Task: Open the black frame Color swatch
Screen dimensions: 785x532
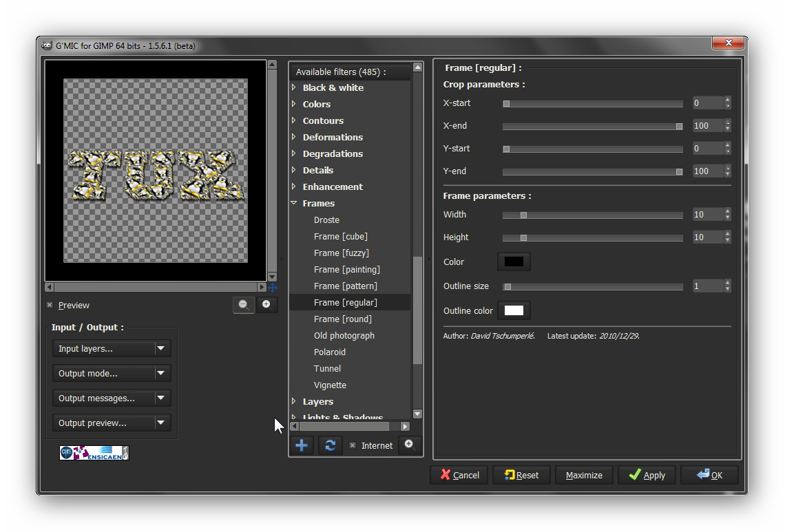Action: pyautogui.click(x=514, y=262)
